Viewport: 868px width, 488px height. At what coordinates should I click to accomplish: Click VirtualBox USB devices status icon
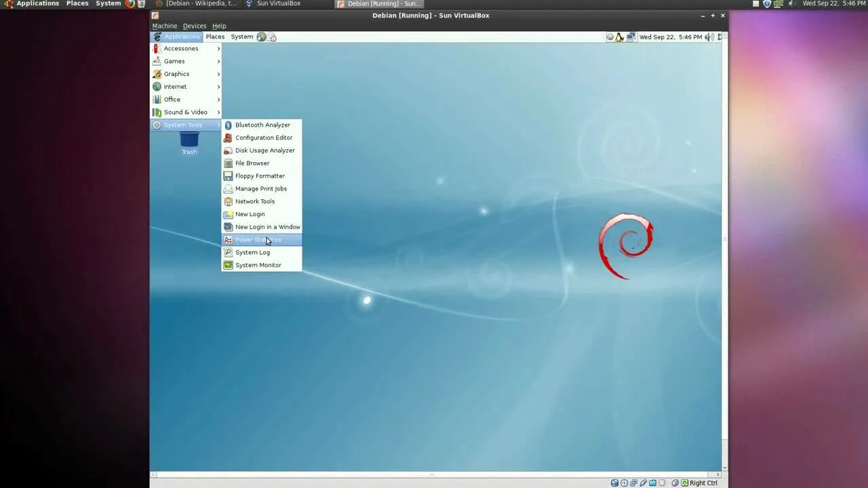pos(643,483)
